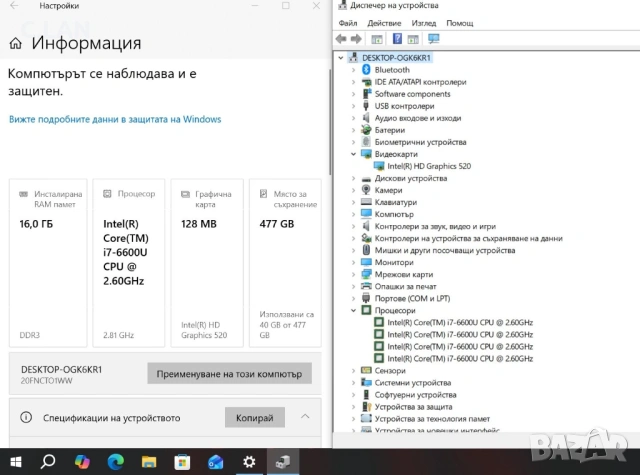The image size is (640, 475).
Task: Expand IDE ATA/ATAPI контролери node
Action: pos(353,82)
